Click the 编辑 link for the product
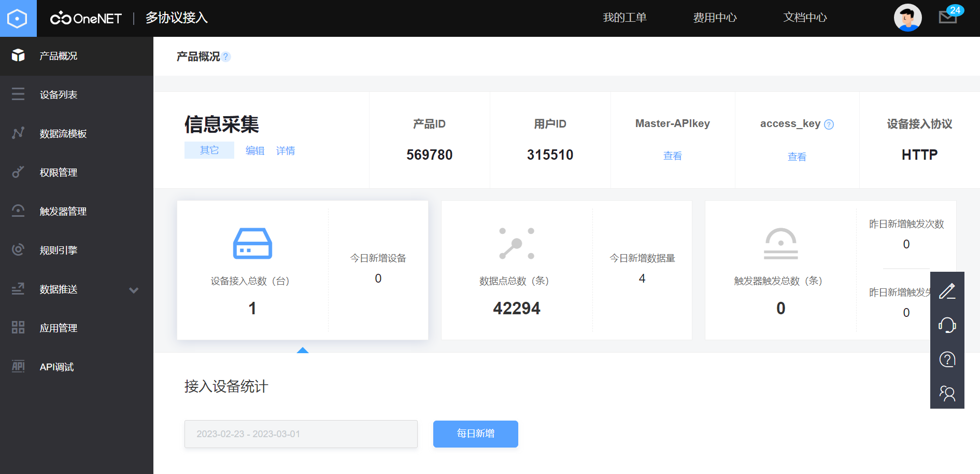 click(x=255, y=150)
